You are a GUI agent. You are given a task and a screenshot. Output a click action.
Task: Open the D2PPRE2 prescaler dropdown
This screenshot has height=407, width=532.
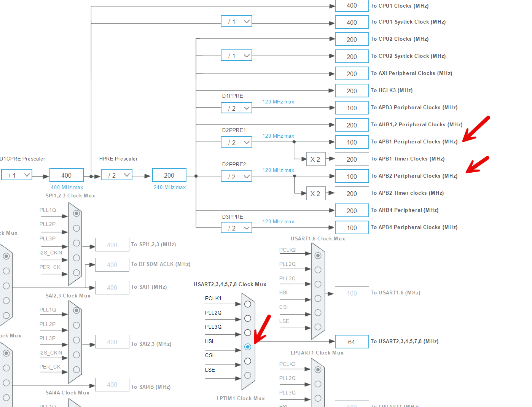[236, 176]
